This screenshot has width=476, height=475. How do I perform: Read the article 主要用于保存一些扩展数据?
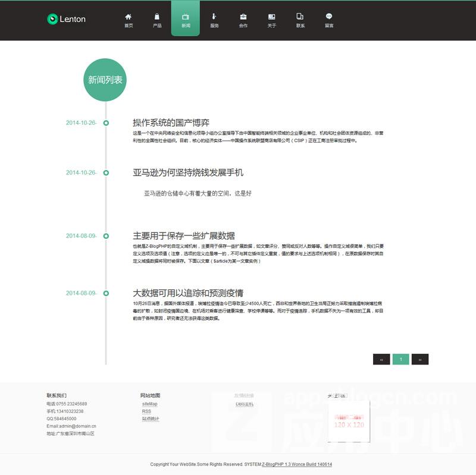(183, 236)
